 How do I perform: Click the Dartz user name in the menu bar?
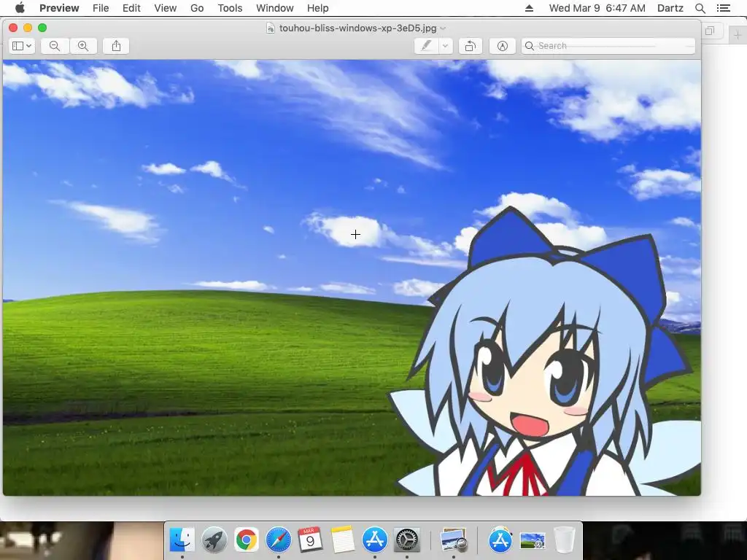pos(670,8)
